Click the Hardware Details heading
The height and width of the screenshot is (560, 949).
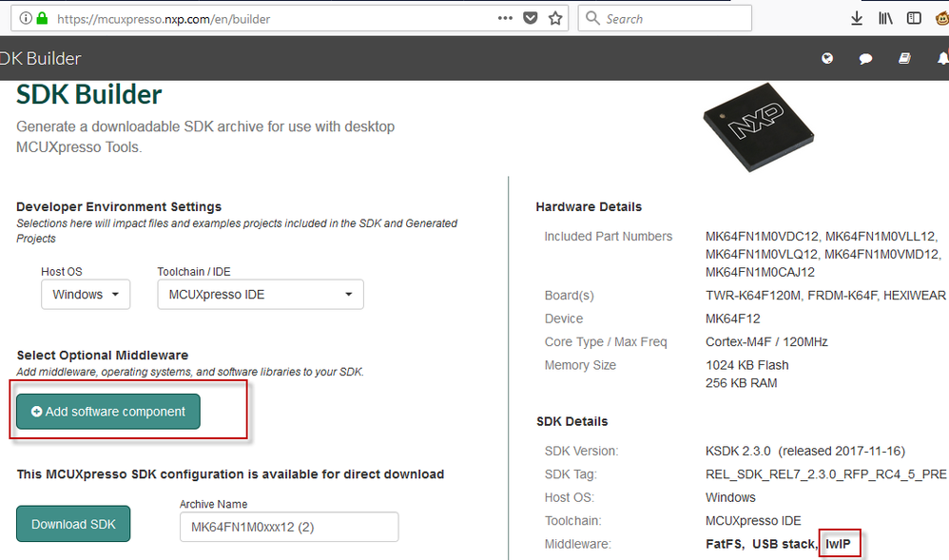click(589, 206)
